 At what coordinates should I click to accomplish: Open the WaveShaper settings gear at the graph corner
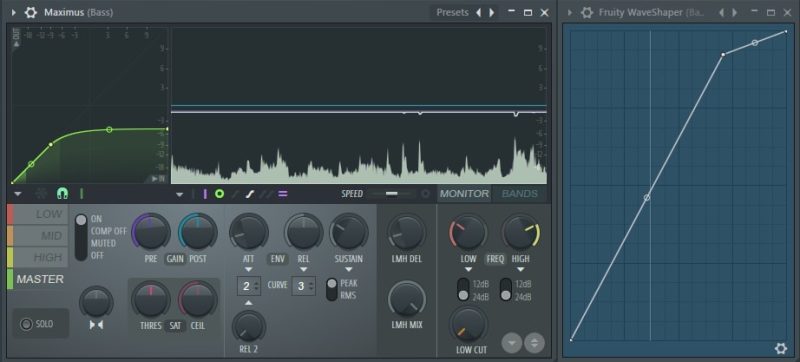pyautogui.click(x=781, y=349)
